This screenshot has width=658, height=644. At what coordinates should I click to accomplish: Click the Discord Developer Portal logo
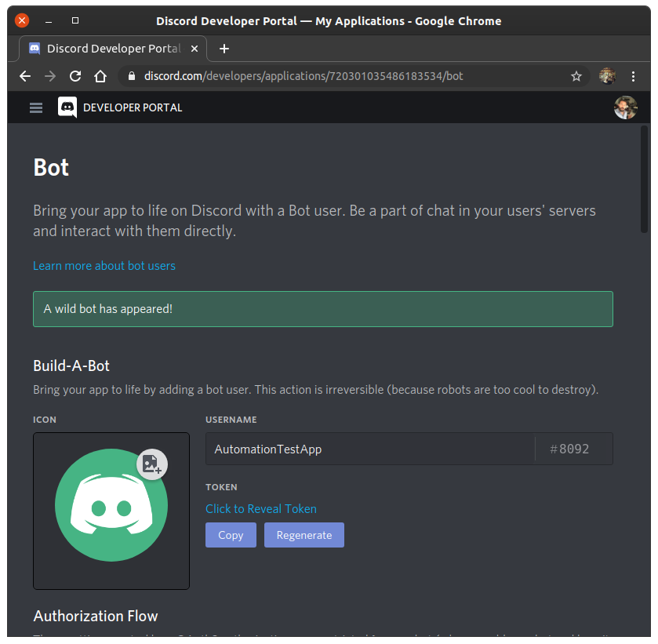[x=67, y=107]
